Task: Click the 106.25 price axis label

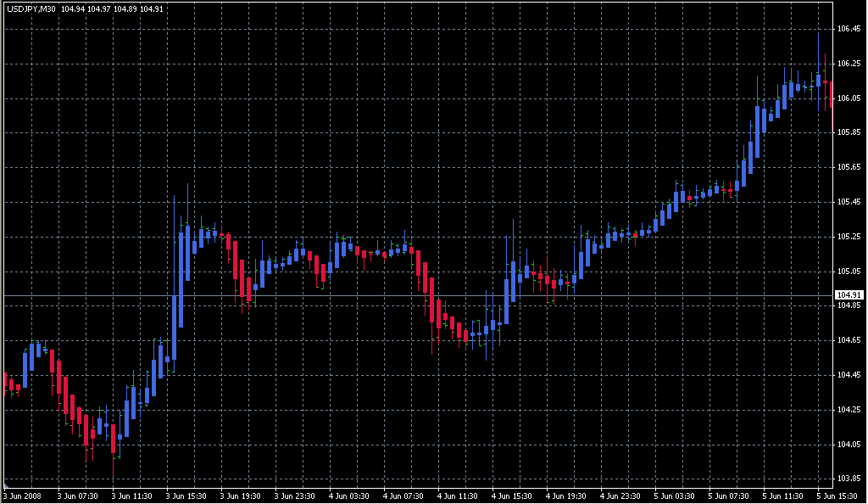Action: (849, 64)
